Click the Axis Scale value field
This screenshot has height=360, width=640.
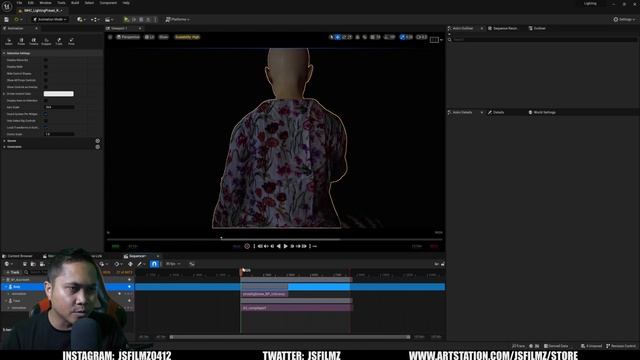pyautogui.click(x=59, y=107)
